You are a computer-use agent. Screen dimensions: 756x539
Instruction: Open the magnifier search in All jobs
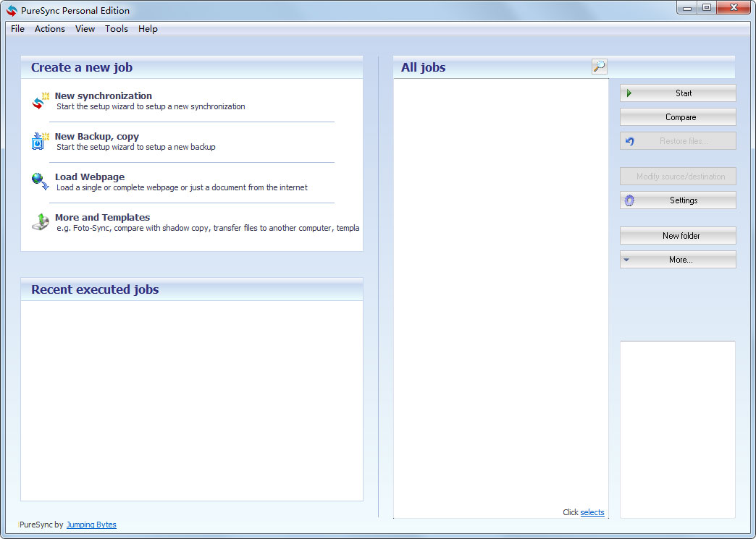599,67
